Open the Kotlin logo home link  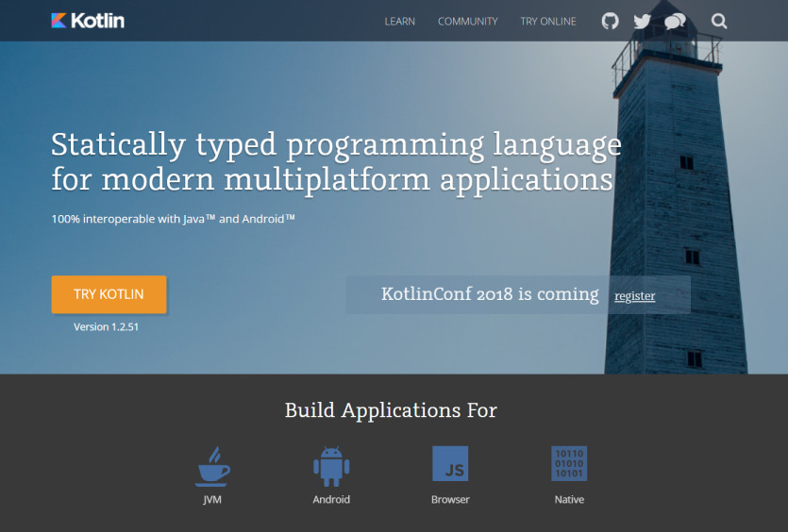click(x=88, y=21)
